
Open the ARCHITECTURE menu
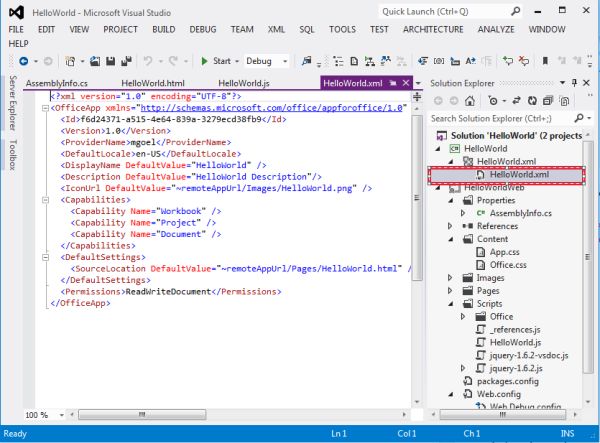(x=433, y=29)
